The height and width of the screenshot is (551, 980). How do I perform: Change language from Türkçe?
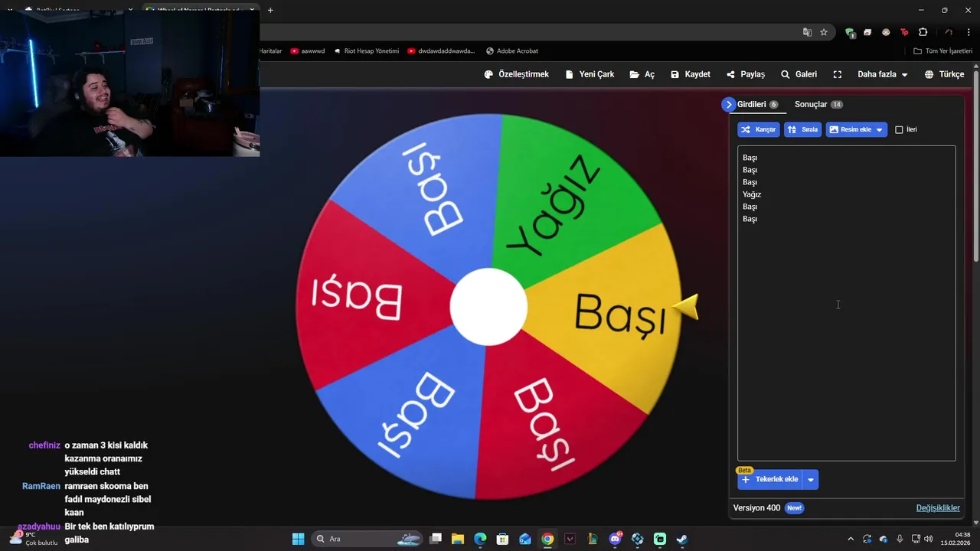[944, 74]
